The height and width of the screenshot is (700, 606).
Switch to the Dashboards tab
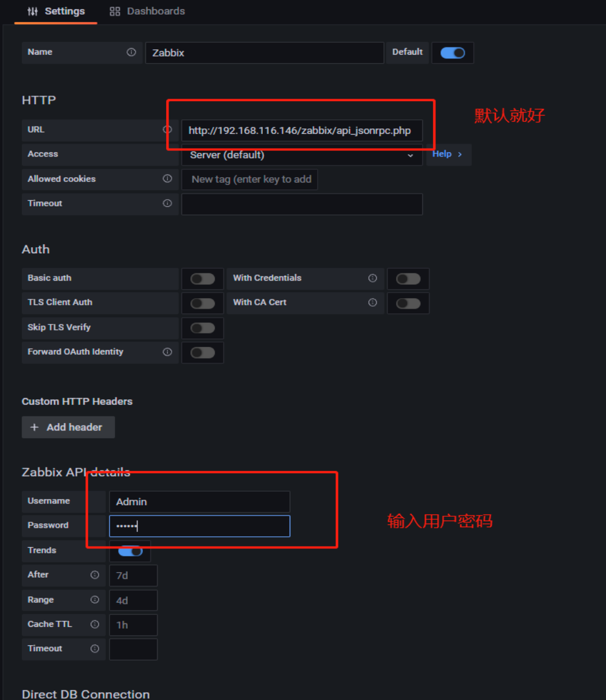point(147,11)
